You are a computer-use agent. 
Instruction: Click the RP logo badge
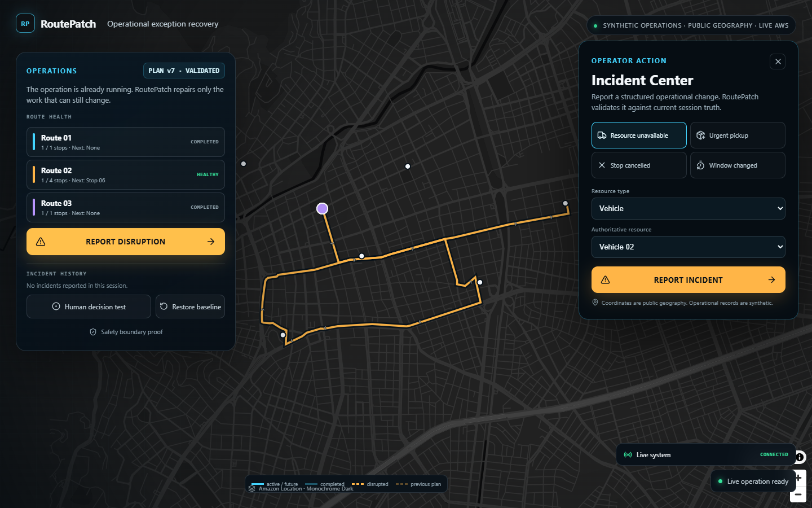pyautogui.click(x=25, y=24)
